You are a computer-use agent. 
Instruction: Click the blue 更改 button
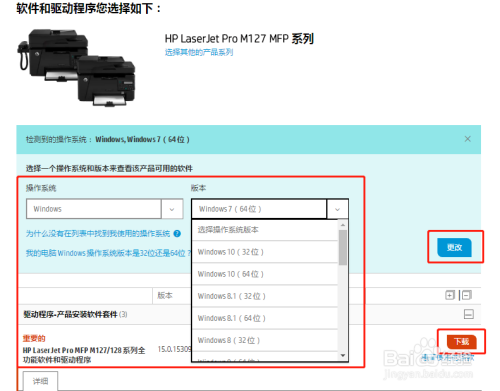tap(454, 247)
